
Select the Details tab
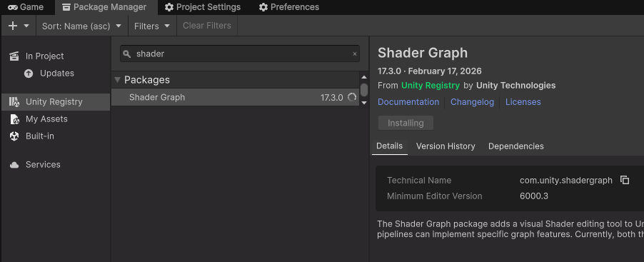389,146
